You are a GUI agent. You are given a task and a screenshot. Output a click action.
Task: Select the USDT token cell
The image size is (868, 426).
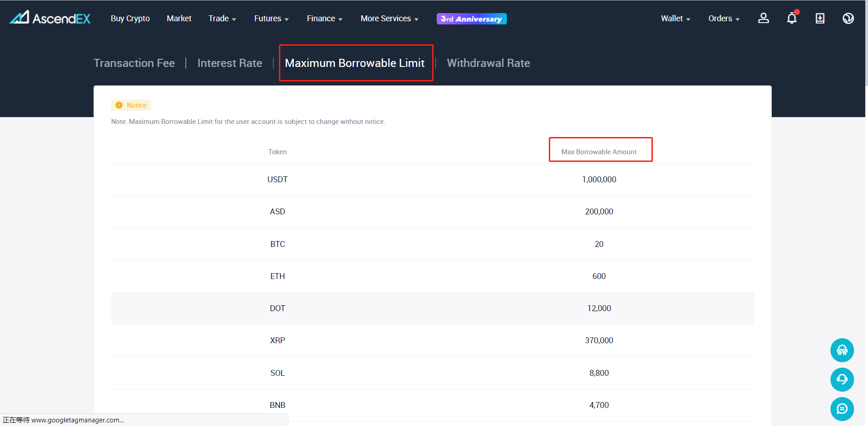click(278, 180)
